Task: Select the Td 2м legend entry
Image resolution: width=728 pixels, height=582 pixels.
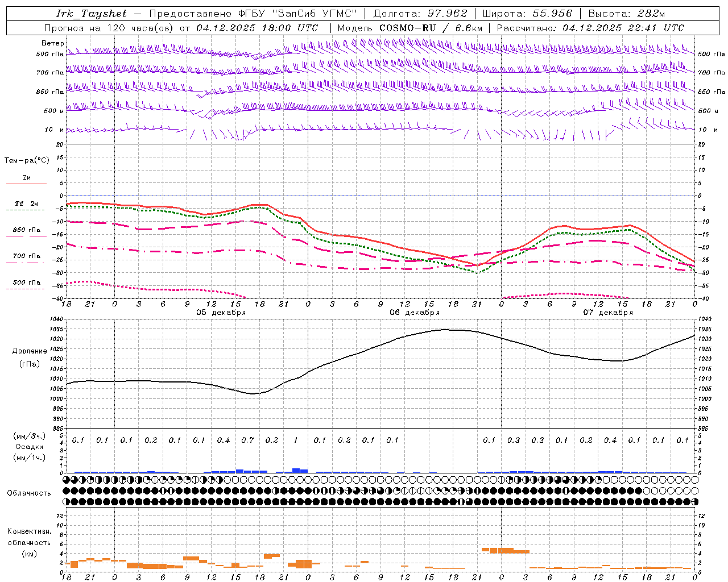Action: 26,203
